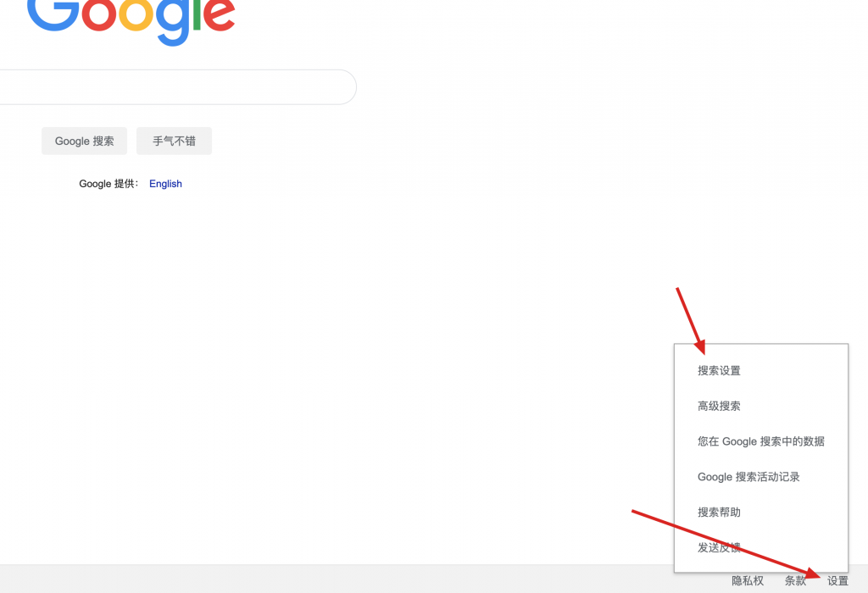The image size is (868, 593).
Task: Click inside the Google search box
Action: point(170,87)
